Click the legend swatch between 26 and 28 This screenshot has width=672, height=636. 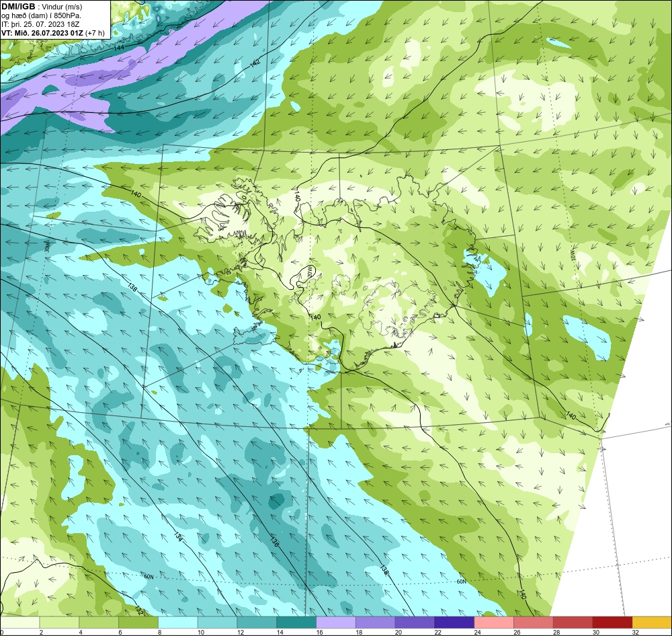534,623
